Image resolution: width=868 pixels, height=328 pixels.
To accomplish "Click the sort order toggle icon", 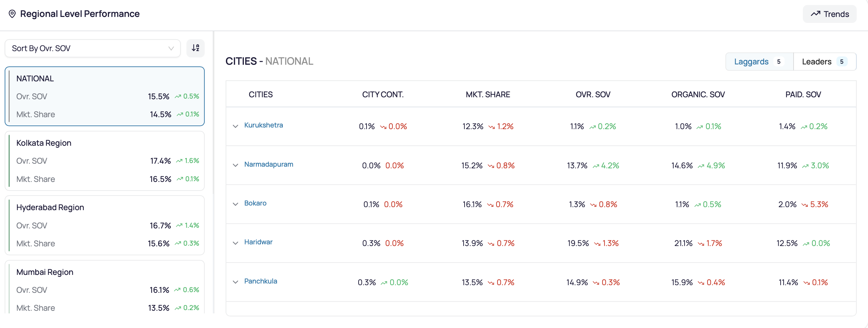I will [195, 48].
